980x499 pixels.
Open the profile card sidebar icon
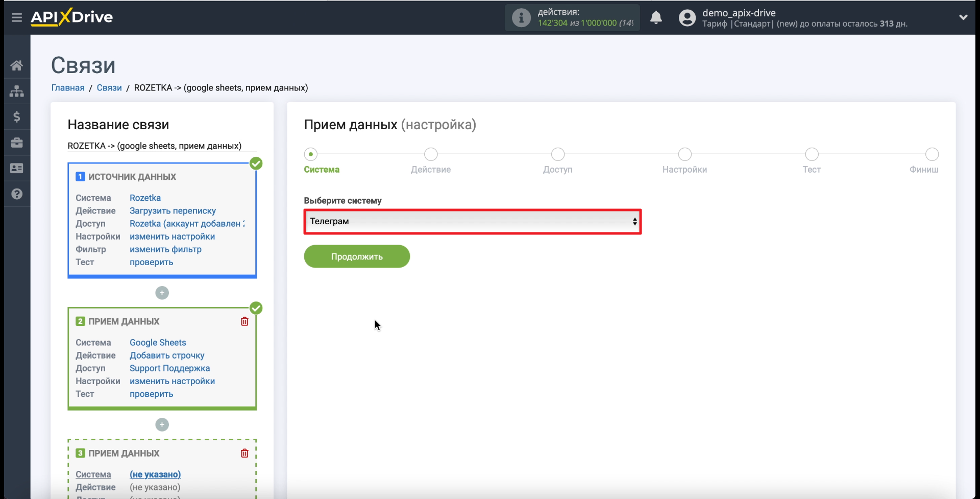(17, 168)
